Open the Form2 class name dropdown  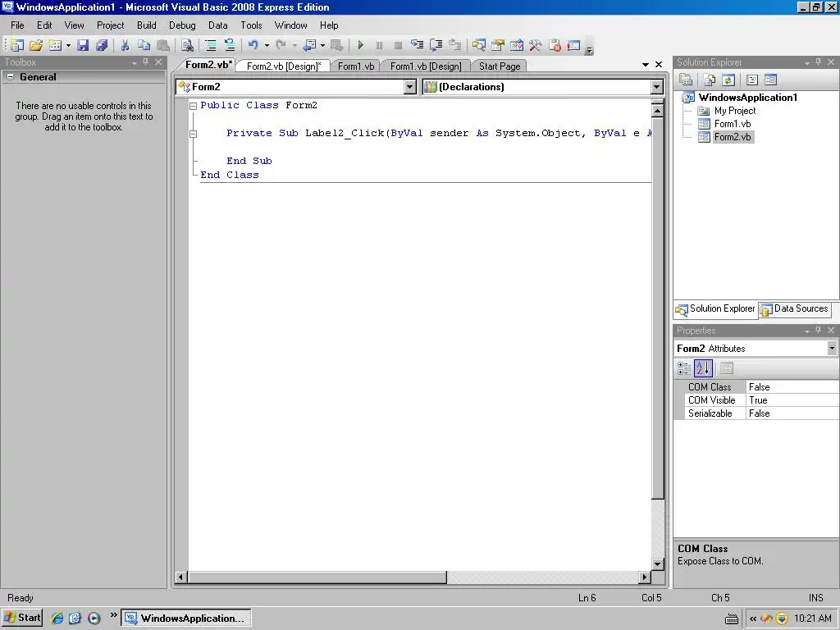tap(410, 87)
